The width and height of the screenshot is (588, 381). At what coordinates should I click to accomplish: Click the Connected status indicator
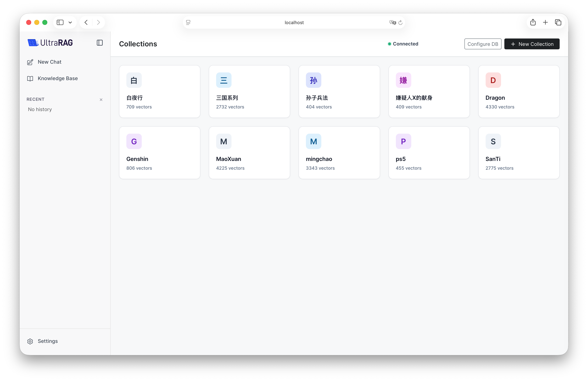click(x=403, y=44)
